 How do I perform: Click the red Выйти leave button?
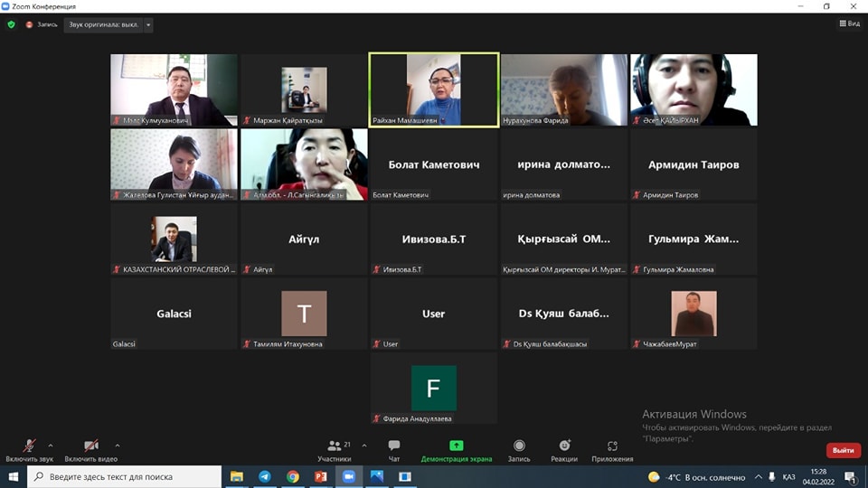pyautogui.click(x=843, y=450)
